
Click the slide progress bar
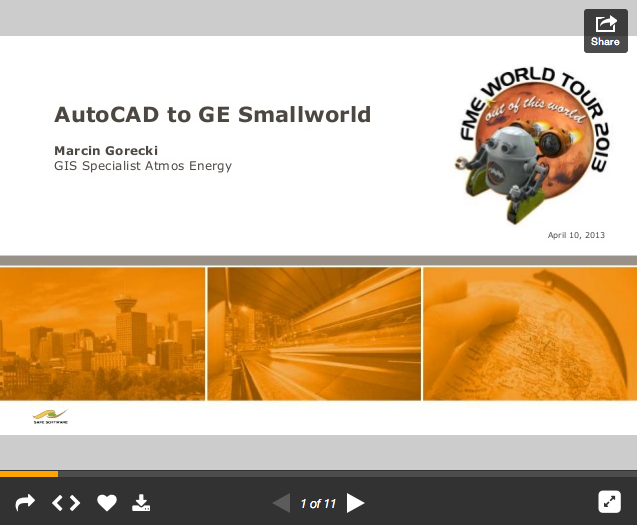(x=318, y=473)
